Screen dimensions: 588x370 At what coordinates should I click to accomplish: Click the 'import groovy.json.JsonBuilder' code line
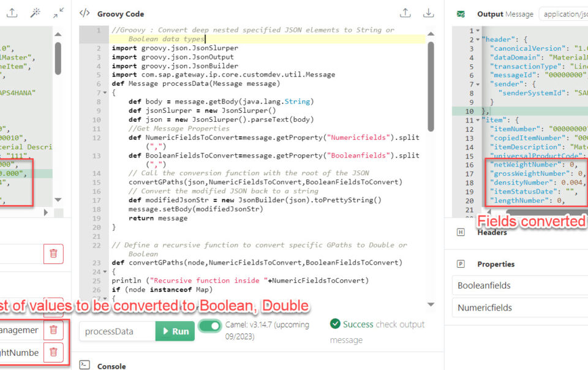point(175,66)
